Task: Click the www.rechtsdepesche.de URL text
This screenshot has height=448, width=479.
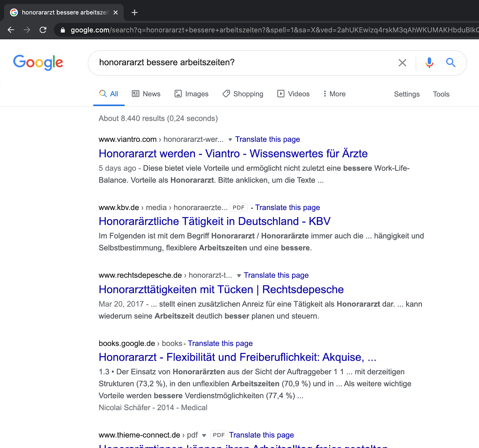Action: [140, 275]
